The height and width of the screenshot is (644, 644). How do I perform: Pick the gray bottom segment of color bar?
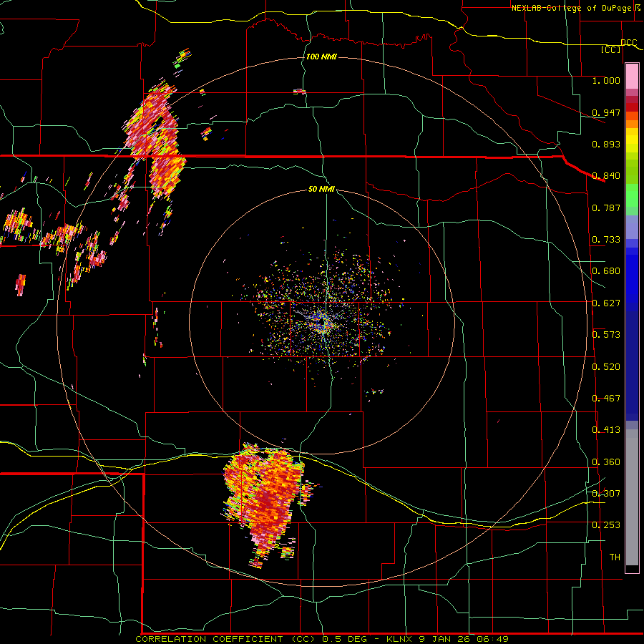click(632, 497)
